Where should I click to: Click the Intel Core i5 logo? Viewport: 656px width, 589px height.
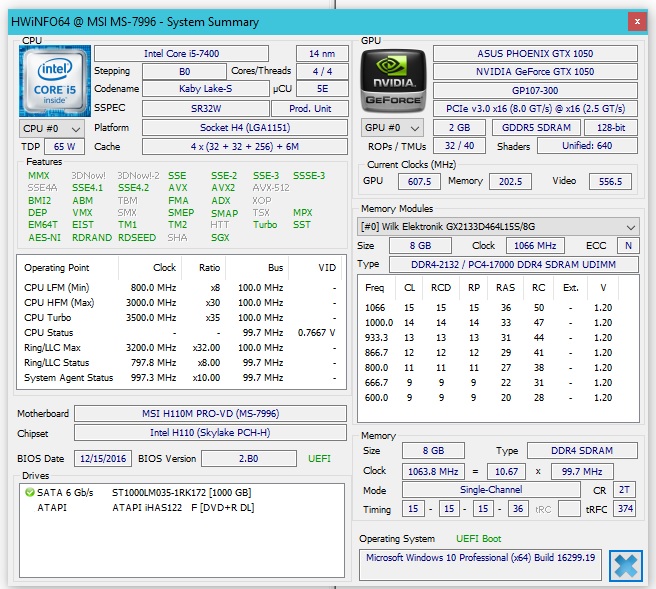click(x=55, y=81)
